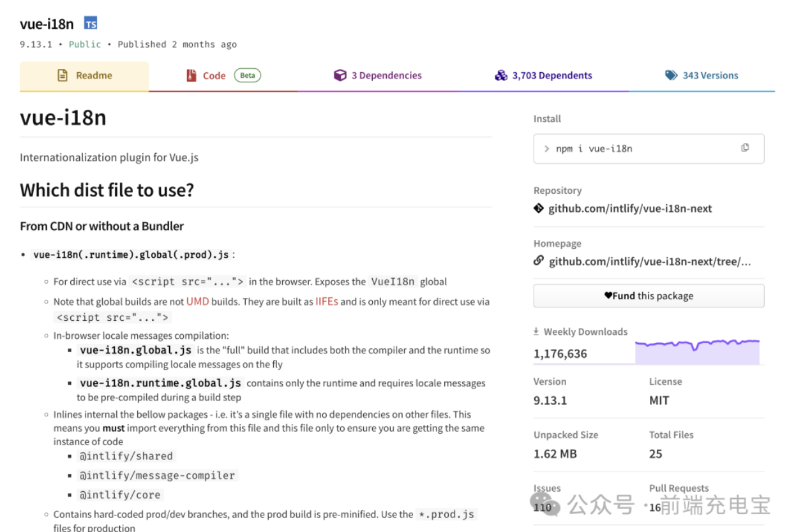Click the npm i vue-i18n command field
This screenshot has width=796, height=532.
pyautogui.click(x=649, y=149)
